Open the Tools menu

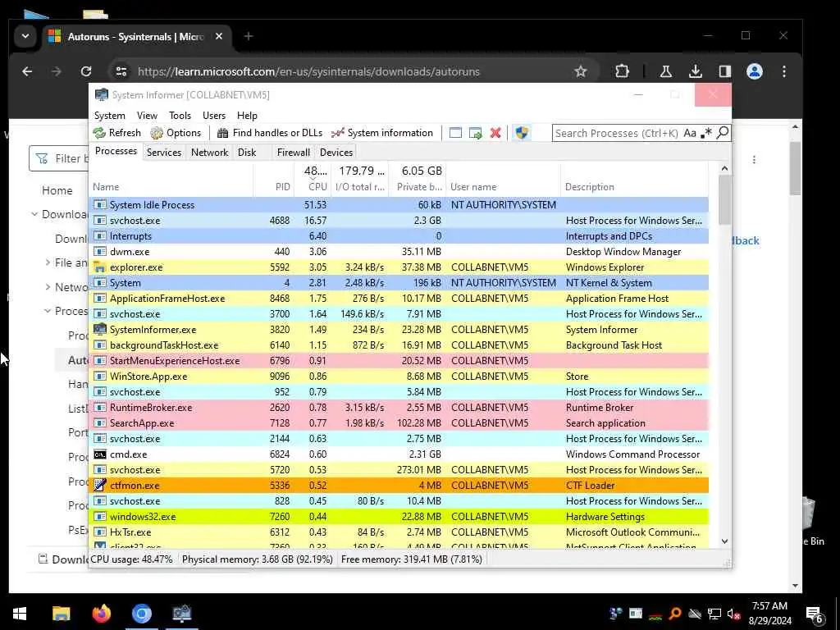click(x=180, y=115)
